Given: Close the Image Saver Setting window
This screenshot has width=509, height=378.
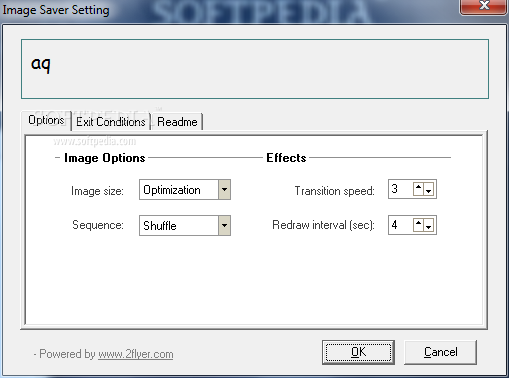Looking at the screenshot, I should pyautogui.click(x=484, y=6).
